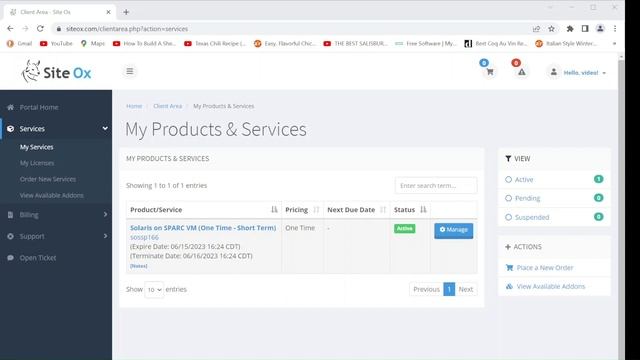Sort by Status column sort icon
Screen dimensions: 640x360
423,209
